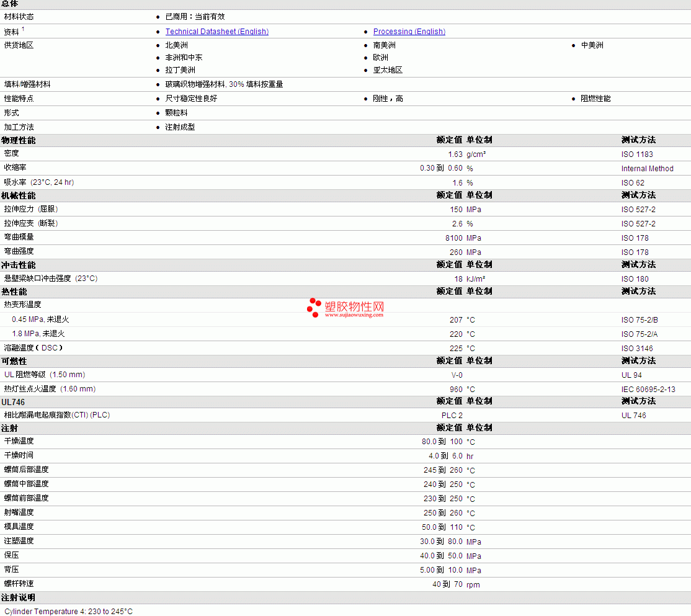This screenshot has width=691, height=616.
Task: Click the 螺筒前部温度 row label
Action: tap(27, 498)
